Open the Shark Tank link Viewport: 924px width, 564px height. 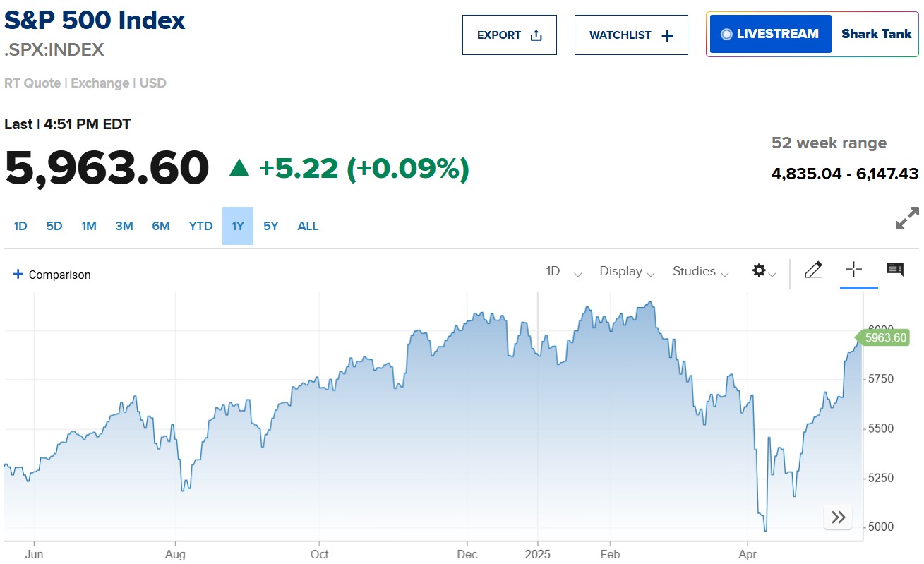[x=876, y=34]
